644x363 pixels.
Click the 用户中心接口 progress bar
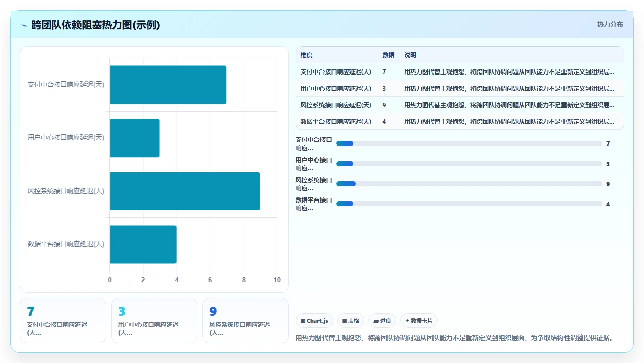tap(469, 164)
